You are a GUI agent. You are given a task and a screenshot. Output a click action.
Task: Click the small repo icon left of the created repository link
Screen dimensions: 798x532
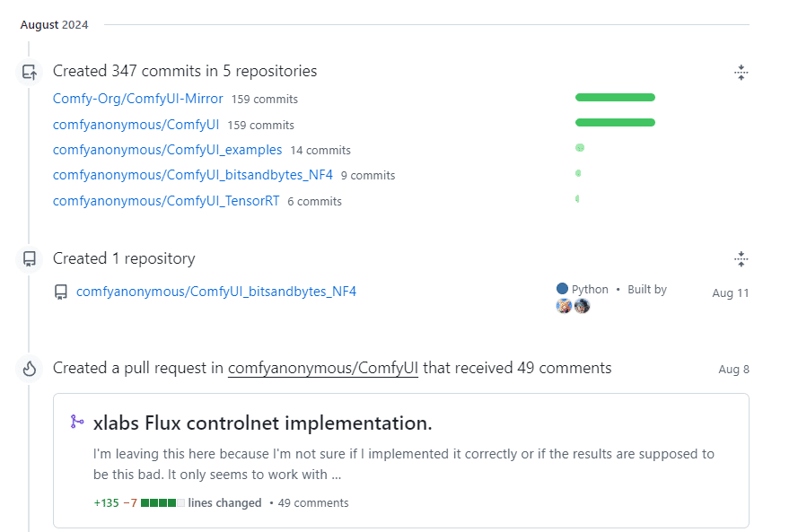(x=61, y=292)
